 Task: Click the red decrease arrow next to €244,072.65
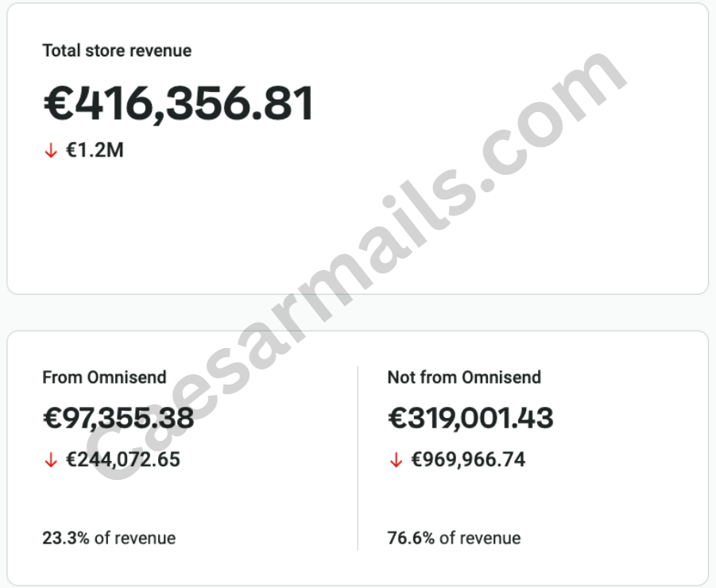coord(51,460)
